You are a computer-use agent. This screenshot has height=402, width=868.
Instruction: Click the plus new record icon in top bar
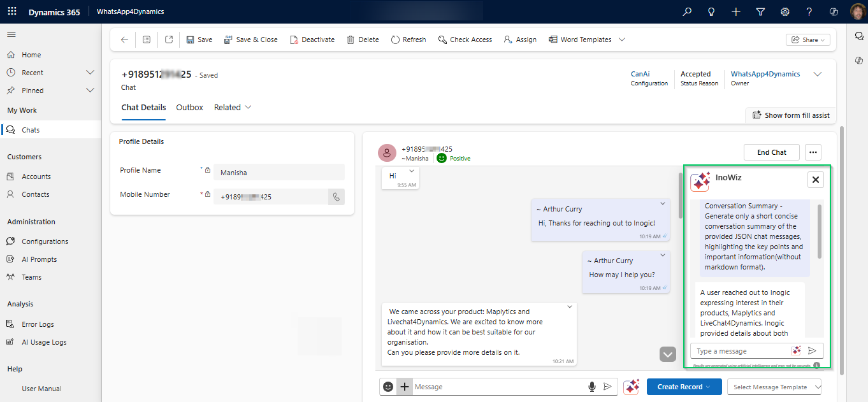tap(736, 11)
